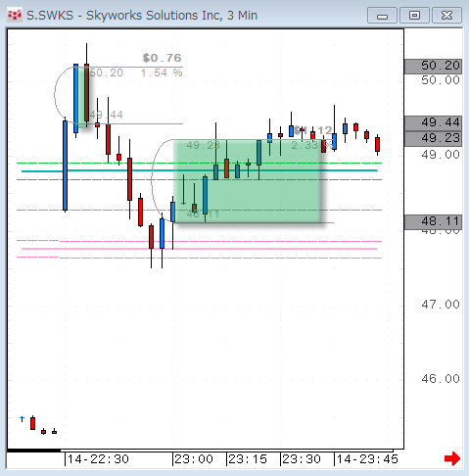Click the 50.00 price axis label
This screenshot has width=469, height=476.
coord(441,80)
